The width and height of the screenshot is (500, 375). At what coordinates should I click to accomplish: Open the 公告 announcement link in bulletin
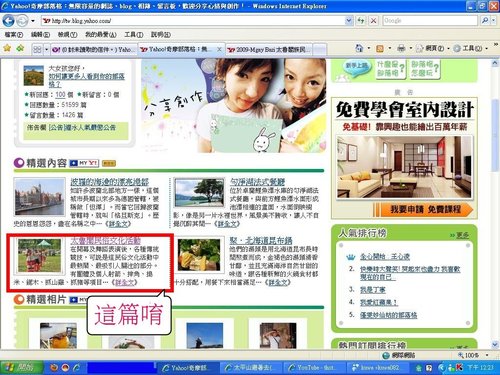tap(82, 127)
